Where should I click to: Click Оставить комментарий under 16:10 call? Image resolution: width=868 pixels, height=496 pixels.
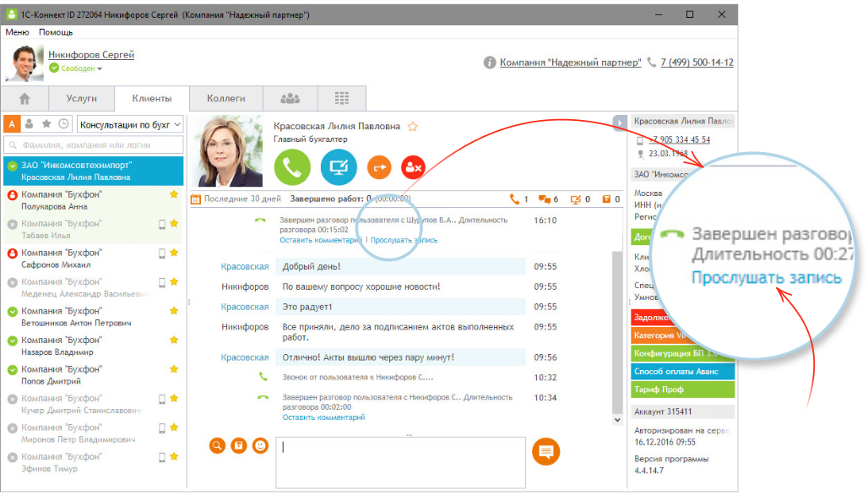coord(320,240)
